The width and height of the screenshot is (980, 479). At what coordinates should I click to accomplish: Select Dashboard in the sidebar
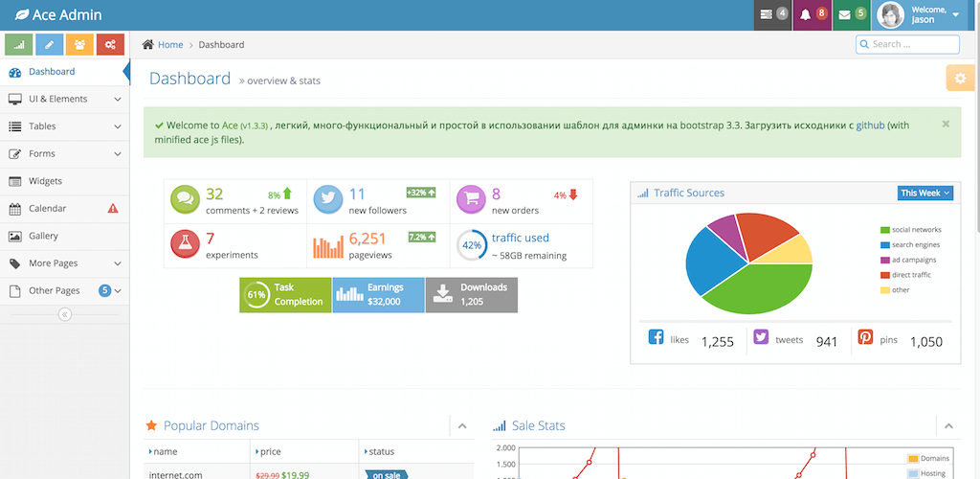(62, 72)
